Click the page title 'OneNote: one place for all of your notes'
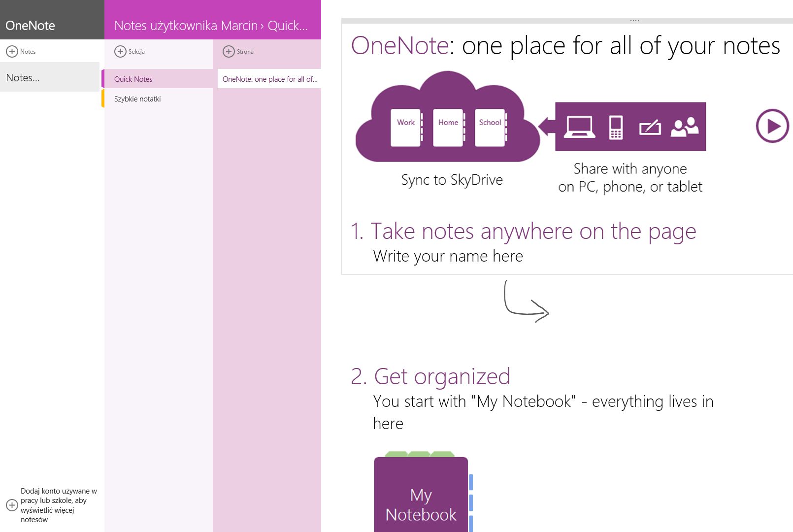This screenshot has height=532, width=793. pos(565,45)
